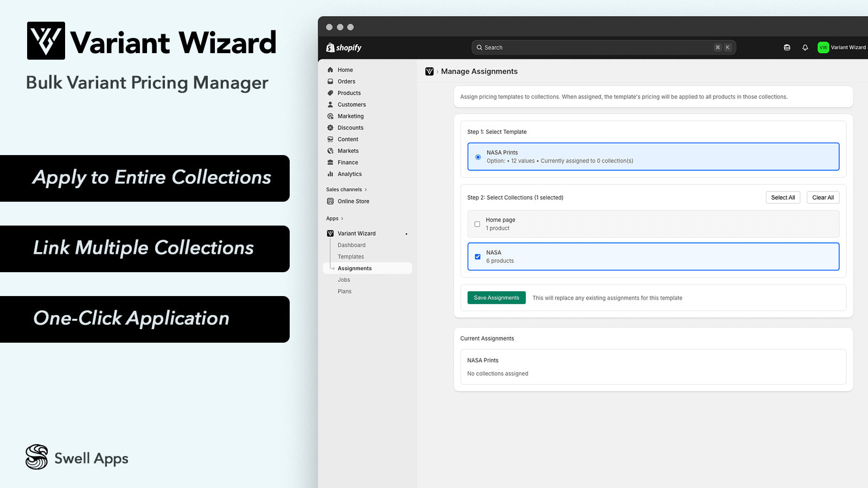Select the NASA Prints template radio button
Viewport: 868px width, 488px height.
477,157
